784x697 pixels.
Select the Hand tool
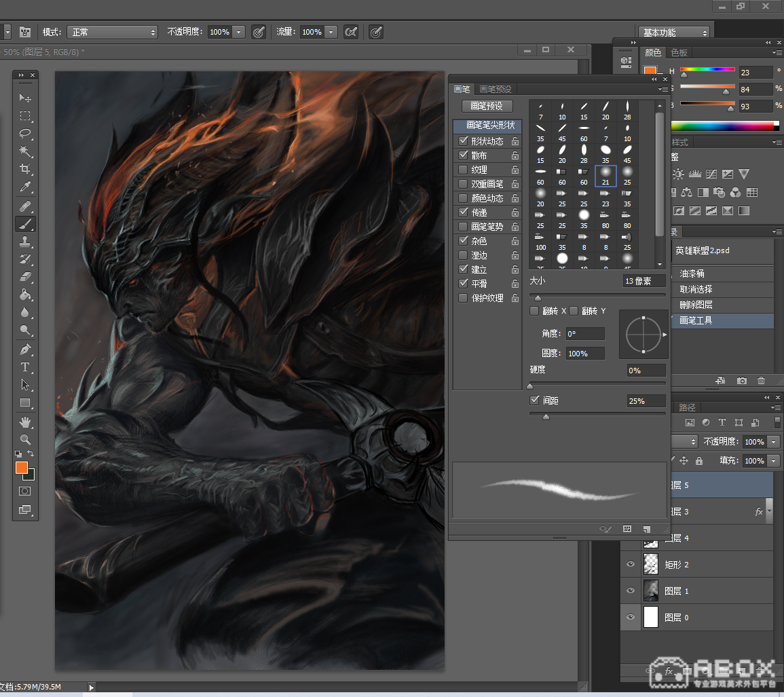tap(25, 422)
